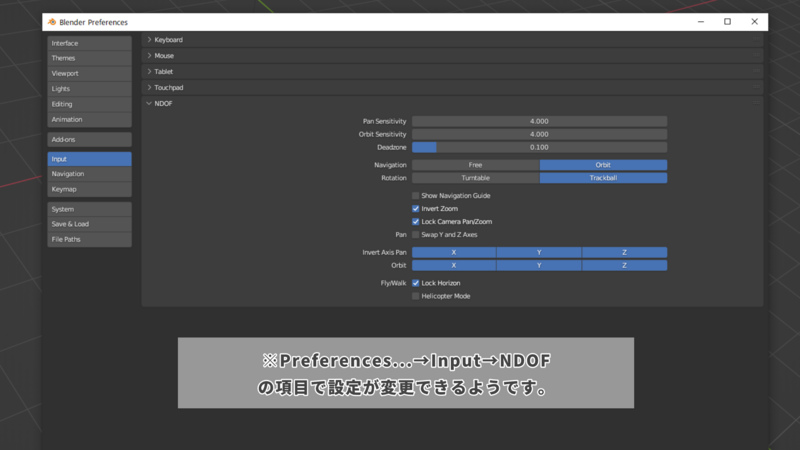Click the Orbit Sensitivity value field
This screenshot has width=800, height=450.
pyautogui.click(x=539, y=134)
